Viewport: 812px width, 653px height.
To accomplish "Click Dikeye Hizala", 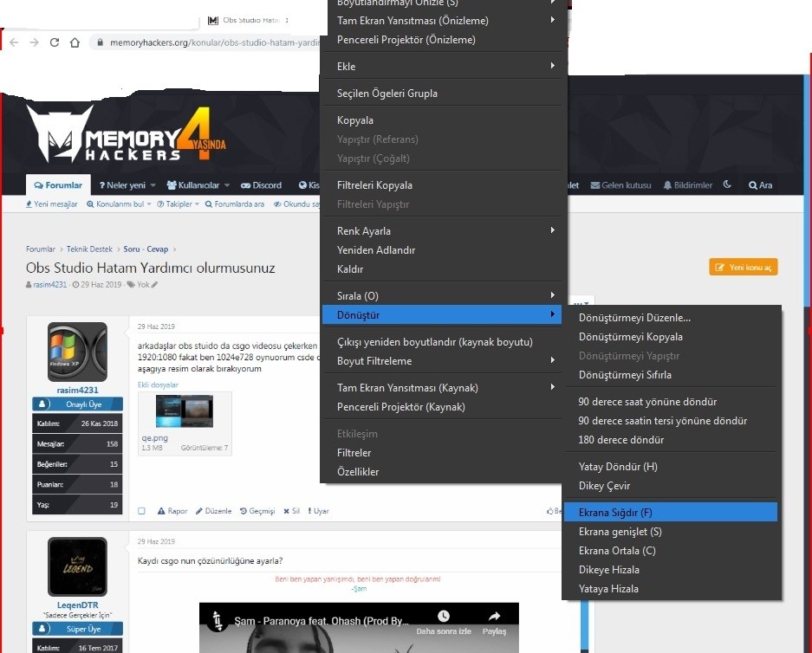I will click(x=671, y=570).
